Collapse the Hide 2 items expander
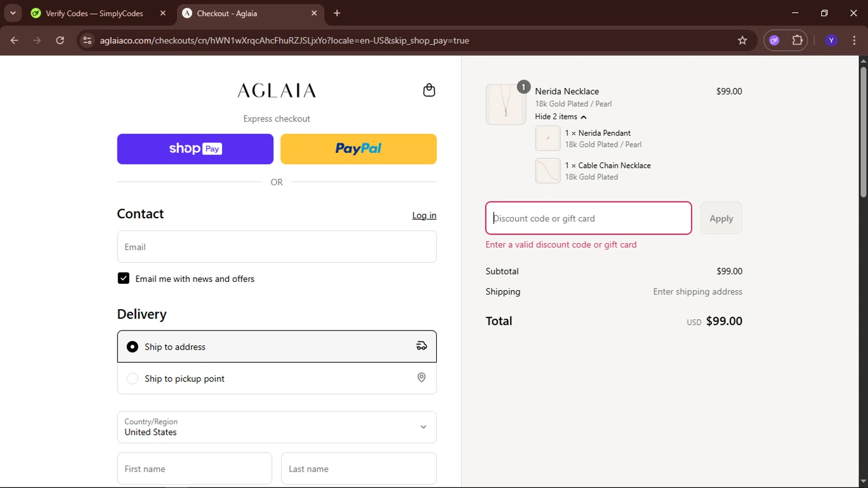868x488 pixels. (561, 116)
